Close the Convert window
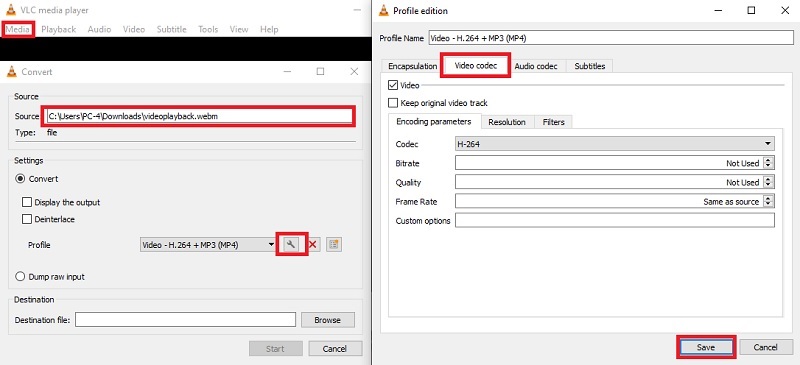 (x=354, y=72)
